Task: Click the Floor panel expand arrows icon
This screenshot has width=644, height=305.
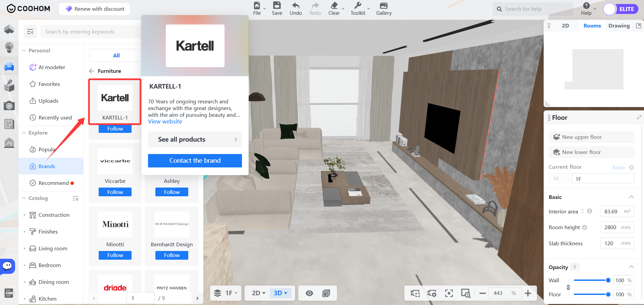Action: [639, 117]
